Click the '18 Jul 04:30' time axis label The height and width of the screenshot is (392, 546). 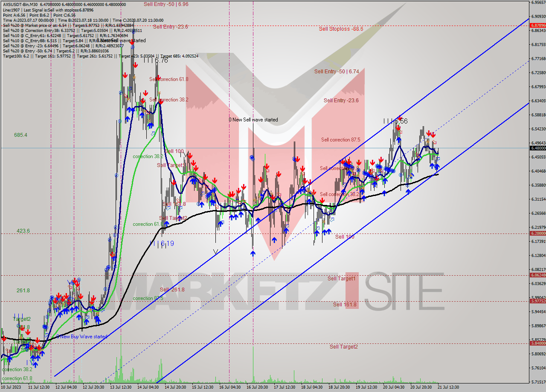click(x=312, y=387)
